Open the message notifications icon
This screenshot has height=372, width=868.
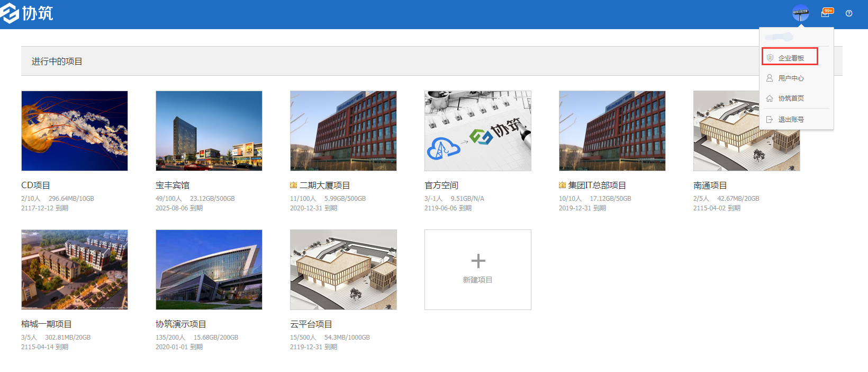[x=826, y=13]
